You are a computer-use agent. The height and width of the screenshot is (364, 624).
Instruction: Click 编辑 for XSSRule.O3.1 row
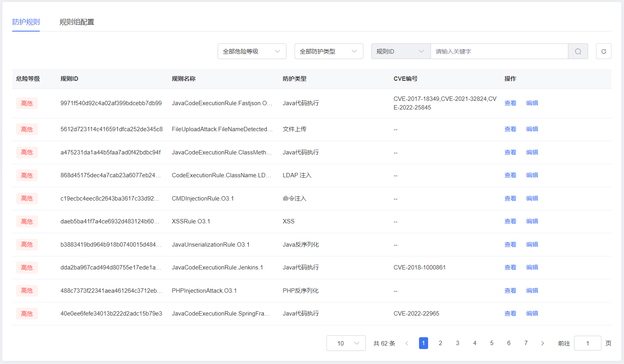[532, 221]
